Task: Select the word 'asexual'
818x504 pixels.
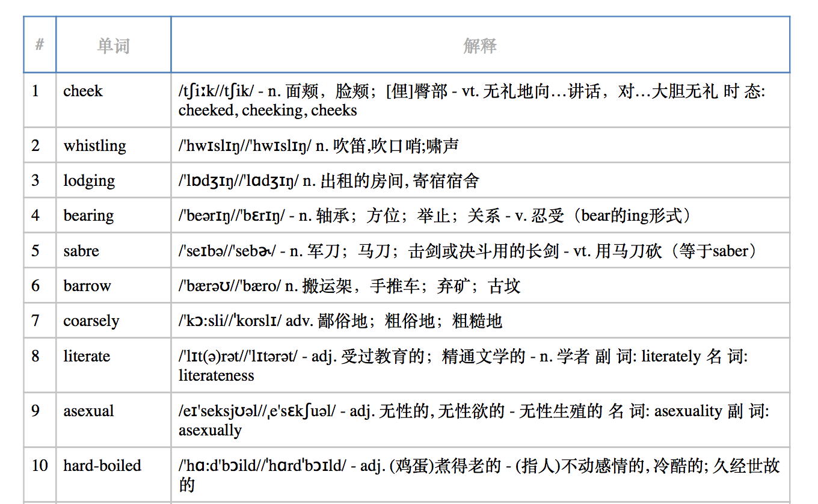Action: (88, 411)
